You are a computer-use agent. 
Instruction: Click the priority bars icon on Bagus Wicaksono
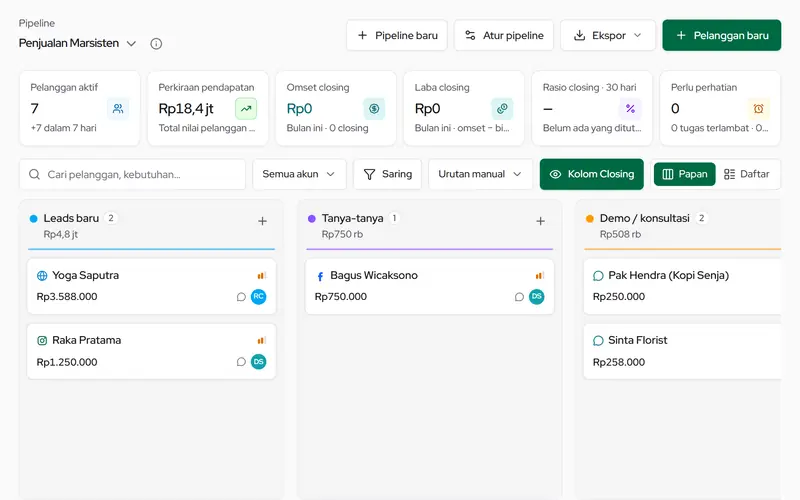(540, 276)
